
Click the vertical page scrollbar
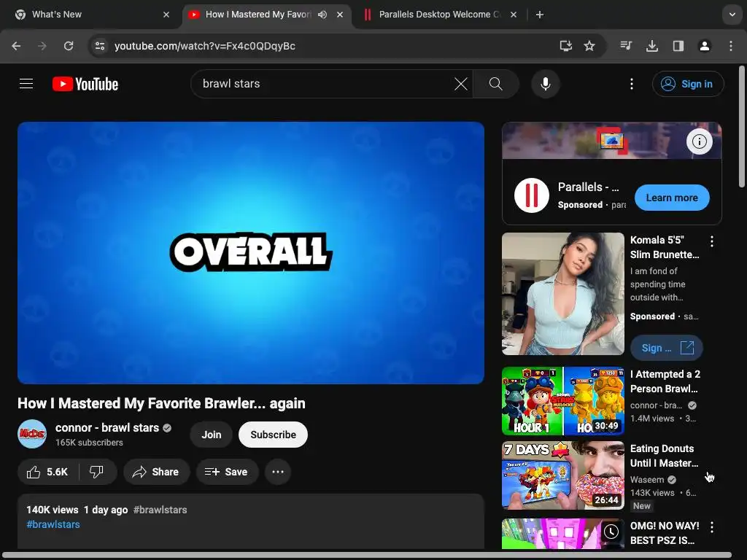pyautogui.click(x=742, y=127)
